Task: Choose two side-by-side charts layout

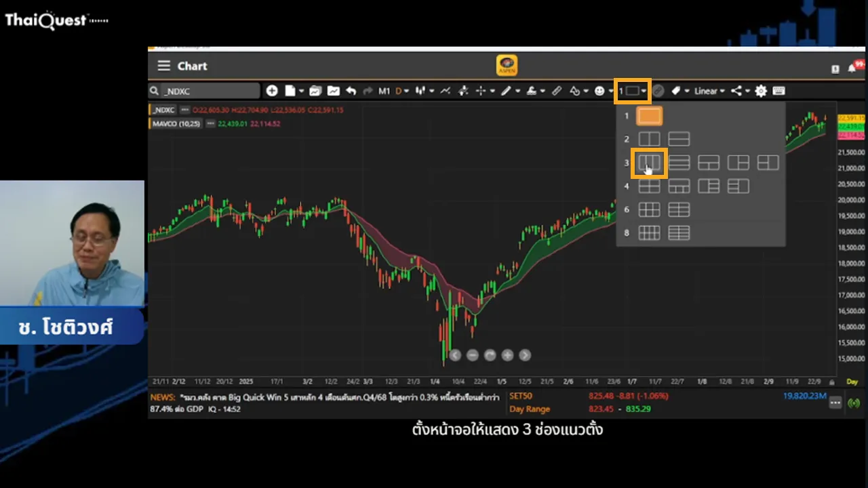Action: click(x=649, y=140)
